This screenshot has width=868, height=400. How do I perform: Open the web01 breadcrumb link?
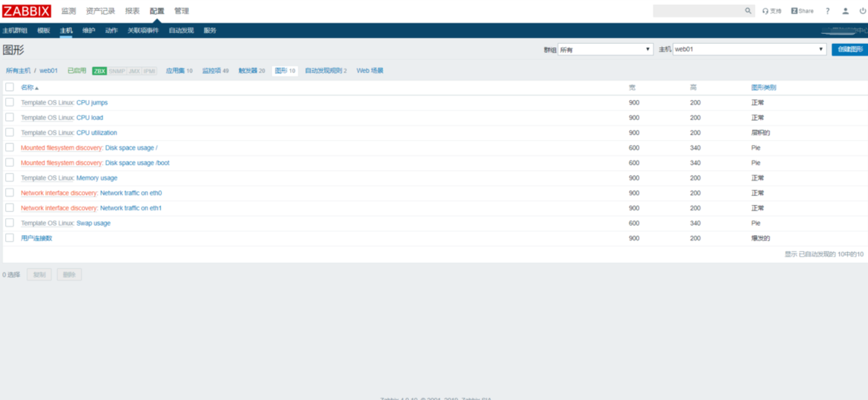pos(49,71)
